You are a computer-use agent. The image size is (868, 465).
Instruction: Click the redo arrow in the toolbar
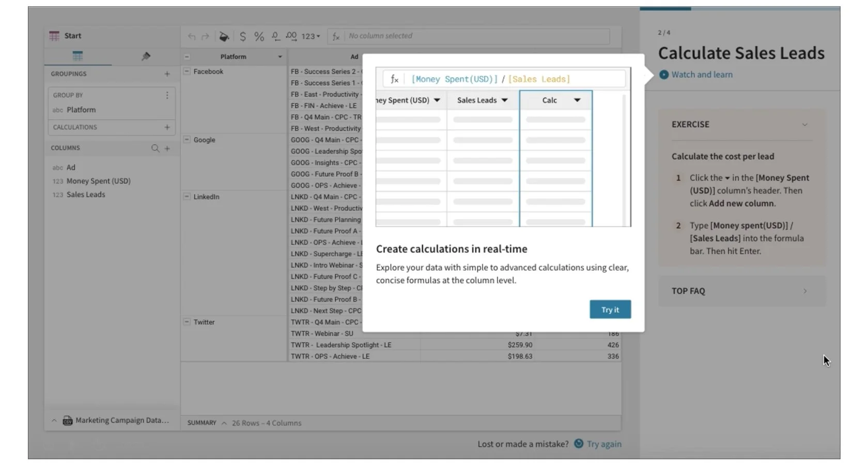click(x=205, y=36)
